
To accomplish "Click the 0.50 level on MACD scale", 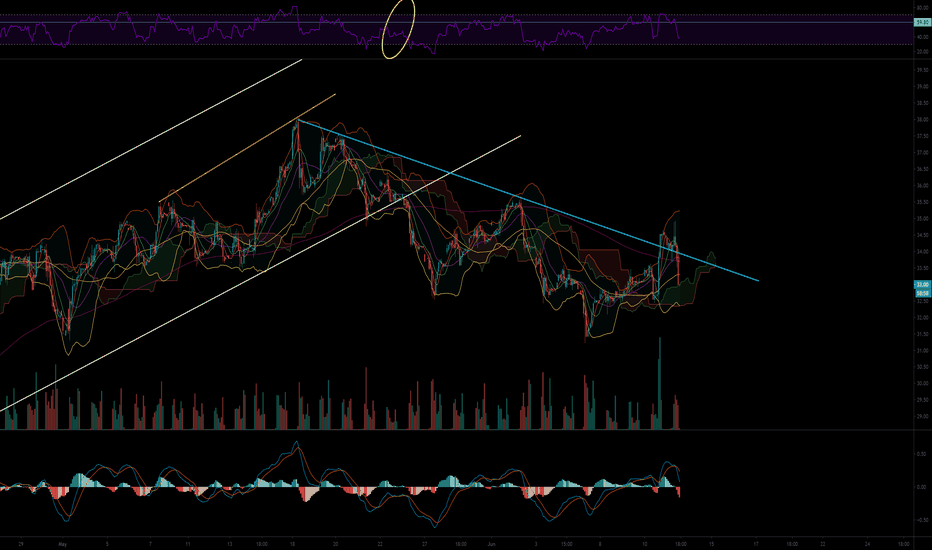I will (921, 454).
